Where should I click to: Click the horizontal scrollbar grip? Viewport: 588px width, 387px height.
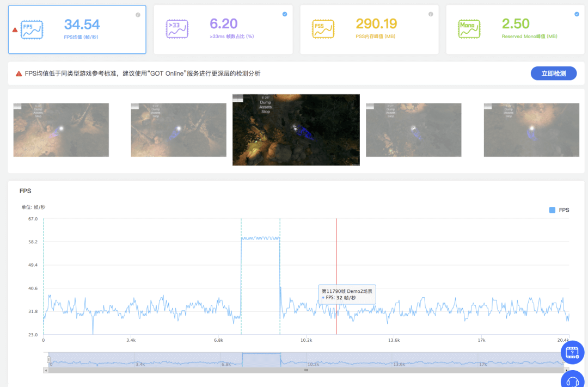[x=305, y=370]
